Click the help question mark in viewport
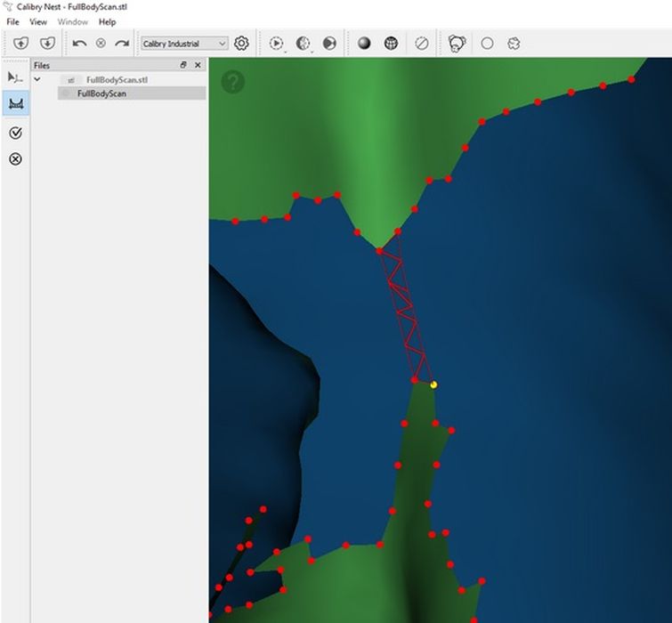The image size is (672, 623). pyautogui.click(x=232, y=83)
